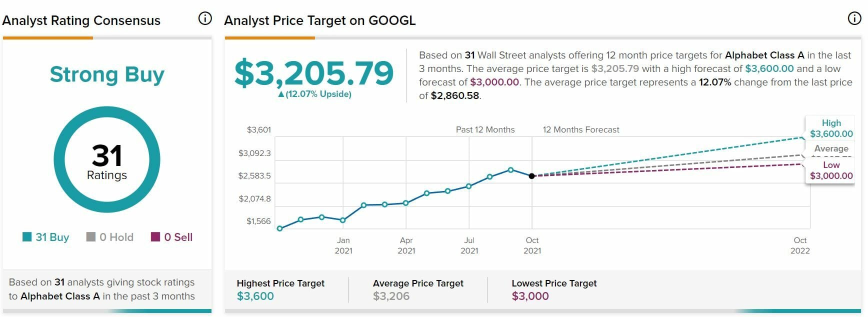The width and height of the screenshot is (868, 317).
Task: Click Alphabet Class A in price target description
Action: coord(764,55)
